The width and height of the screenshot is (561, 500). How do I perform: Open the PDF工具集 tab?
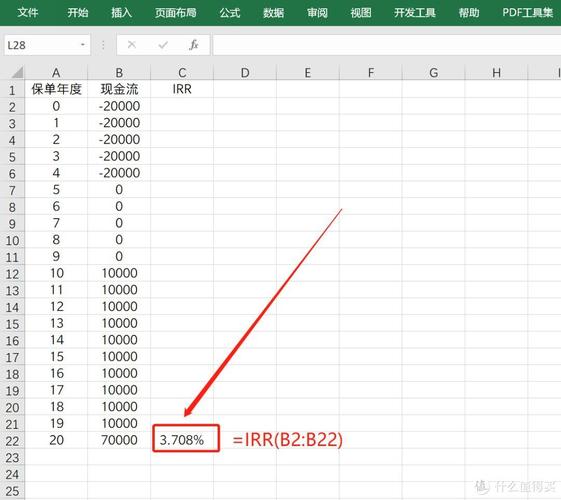pyautogui.click(x=528, y=13)
